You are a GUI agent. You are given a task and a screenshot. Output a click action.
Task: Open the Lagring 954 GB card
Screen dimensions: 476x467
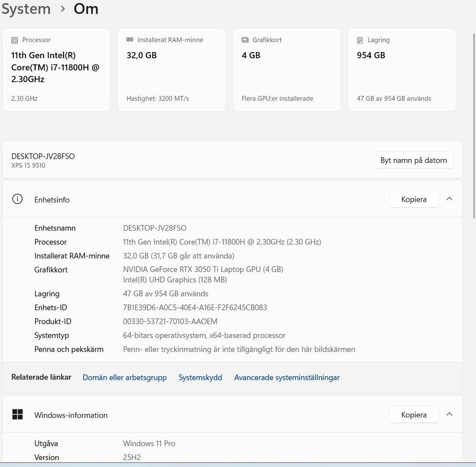(x=402, y=70)
